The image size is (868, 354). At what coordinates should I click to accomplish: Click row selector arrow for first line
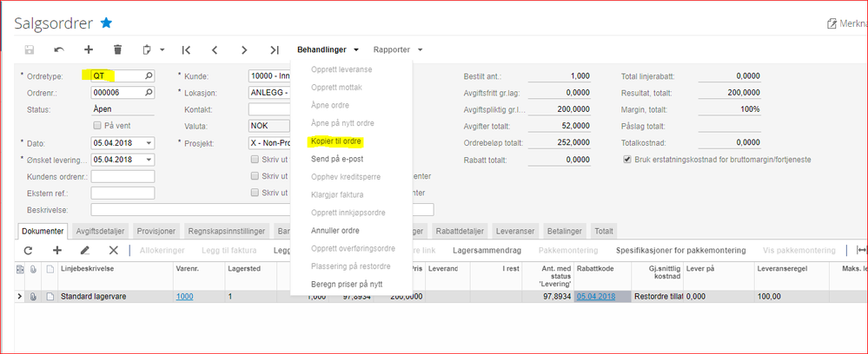21,297
